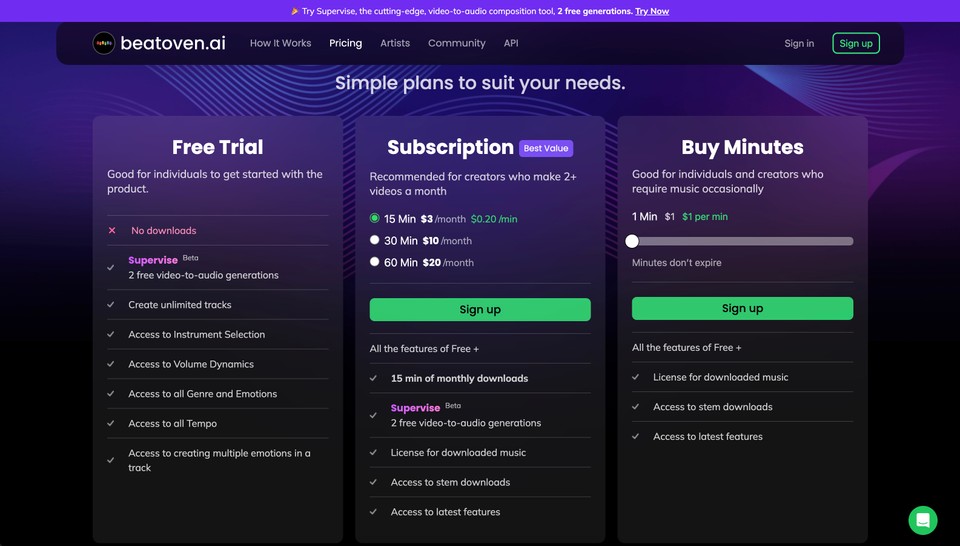960x546 pixels.
Task: Open the chat support bubble icon
Action: coord(923,520)
